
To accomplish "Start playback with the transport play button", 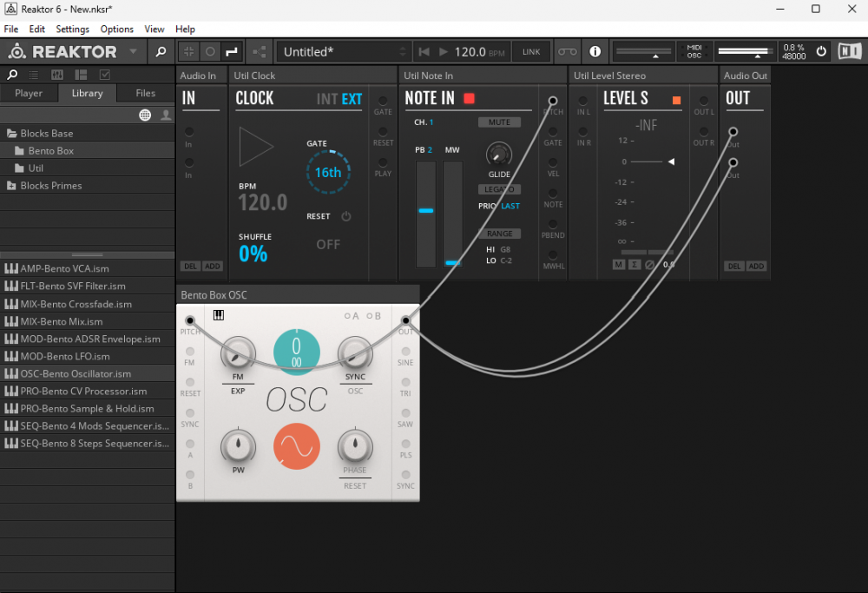I will pos(443,52).
